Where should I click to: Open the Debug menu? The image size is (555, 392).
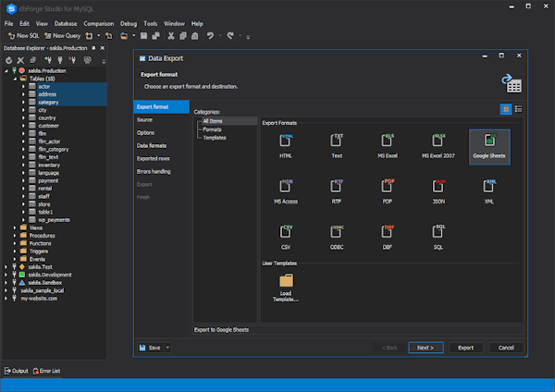click(129, 24)
